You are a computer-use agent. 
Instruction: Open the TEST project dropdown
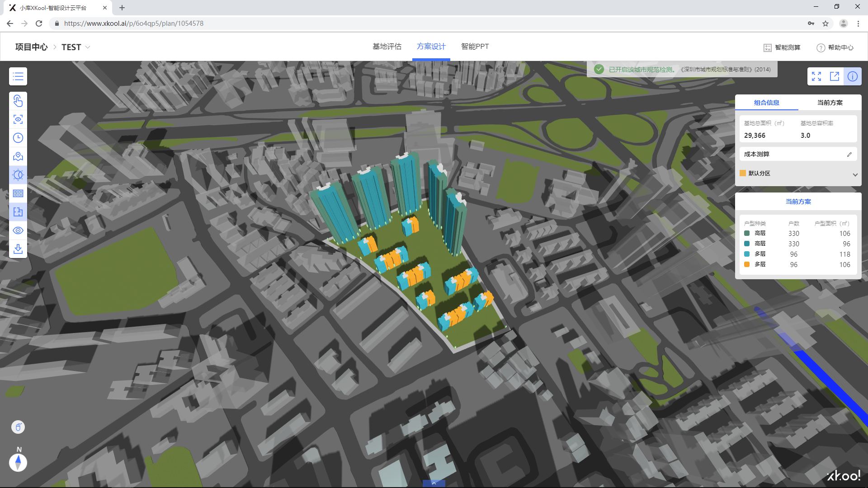pos(76,47)
